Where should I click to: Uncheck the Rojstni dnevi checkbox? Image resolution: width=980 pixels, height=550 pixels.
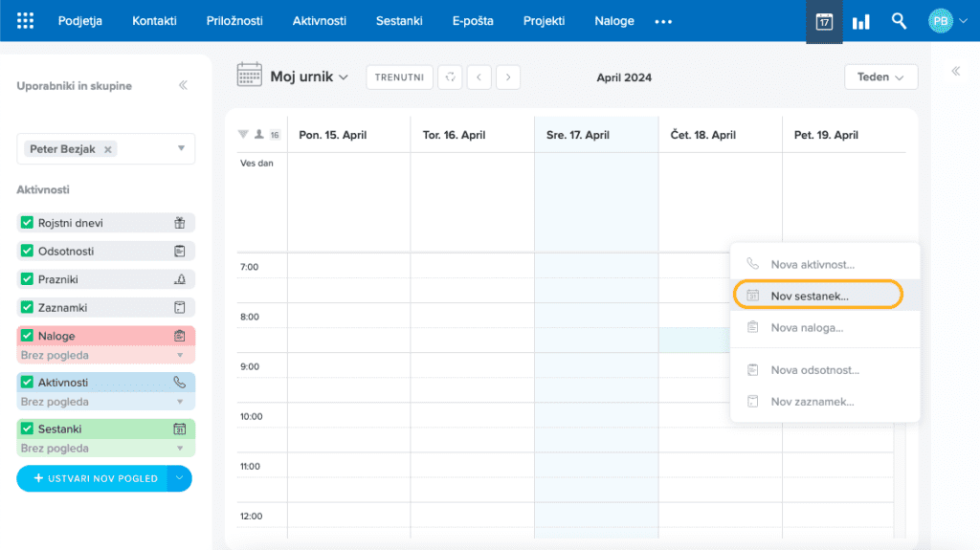(27, 223)
